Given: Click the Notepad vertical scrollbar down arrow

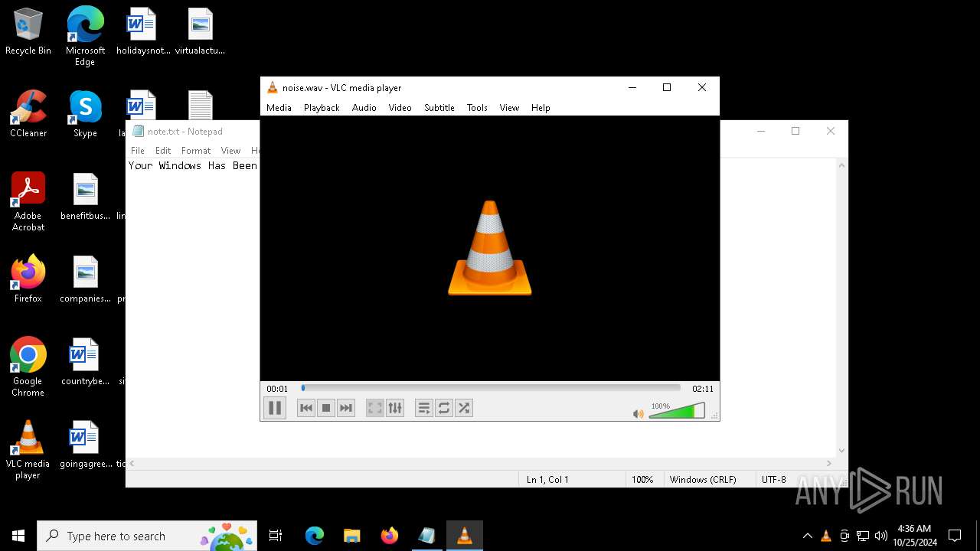Looking at the screenshot, I should 841,451.
